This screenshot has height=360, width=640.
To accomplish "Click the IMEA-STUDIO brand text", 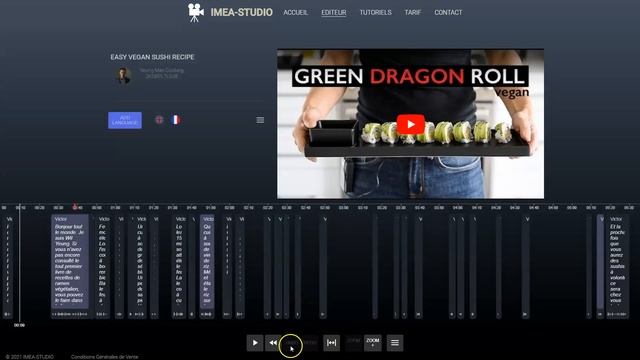I will (x=242, y=13).
